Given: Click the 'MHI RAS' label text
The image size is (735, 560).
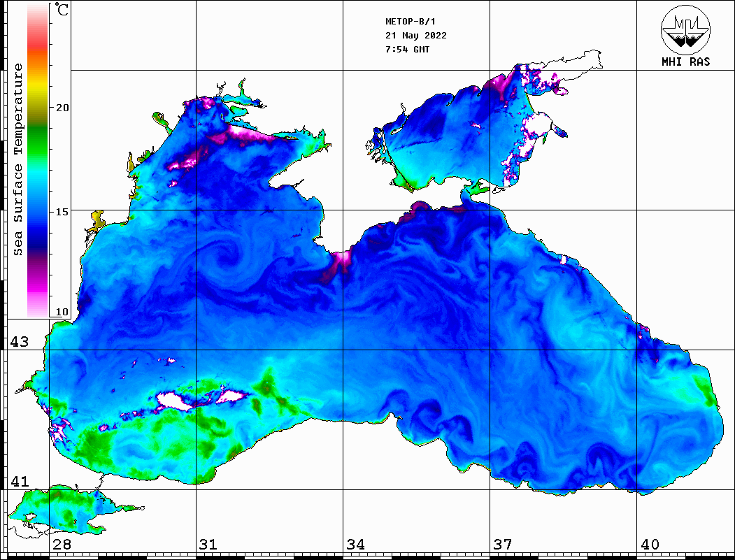Looking at the screenshot, I should pos(686,62).
